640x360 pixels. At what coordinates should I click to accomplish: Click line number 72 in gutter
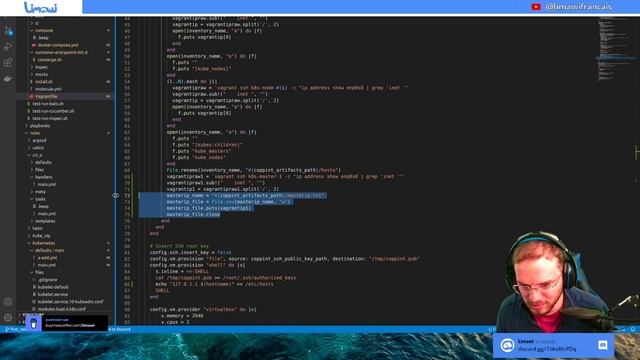pyautogui.click(x=127, y=196)
